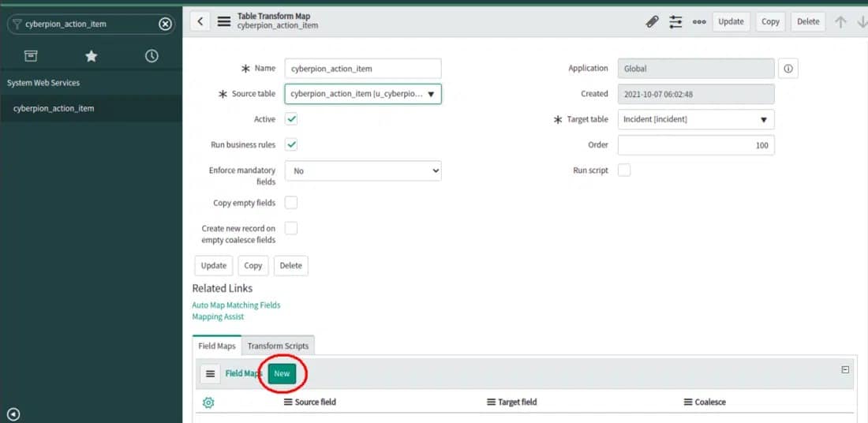Click Update button below the form

coord(214,266)
